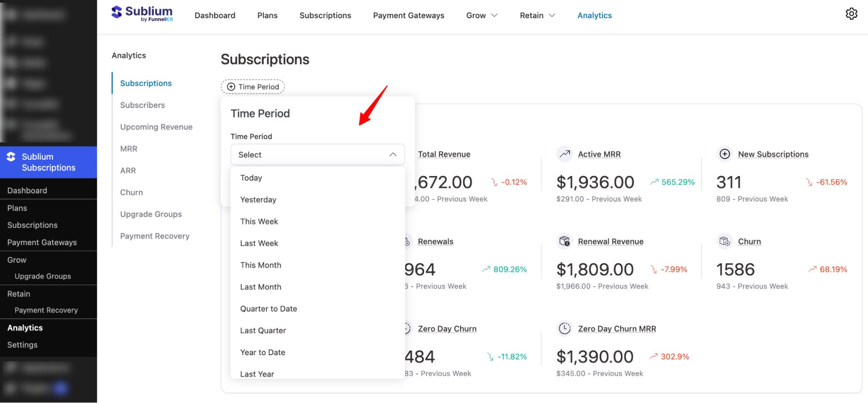Click the Sublium logo
Screen dimensions: 868x403
tap(142, 13)
